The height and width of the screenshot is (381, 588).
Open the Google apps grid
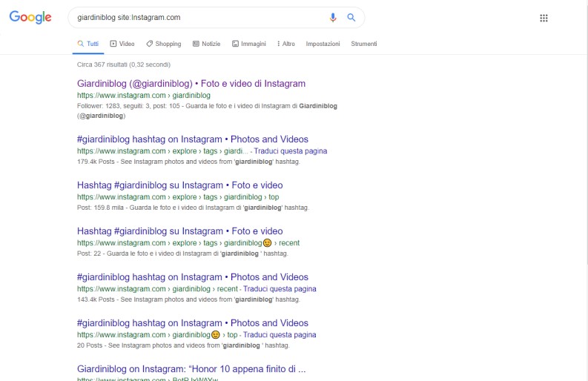[x=544, y=18]
